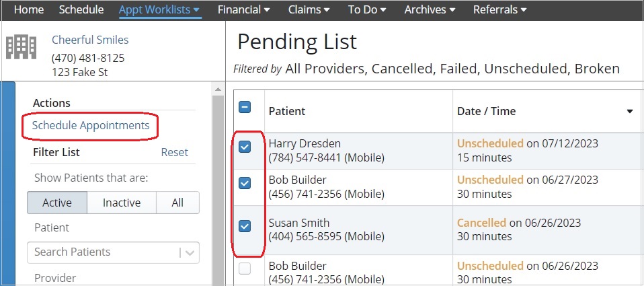Open the To Do menu
644x286 pixels.
pyautogui.click(x=367, y=9)
